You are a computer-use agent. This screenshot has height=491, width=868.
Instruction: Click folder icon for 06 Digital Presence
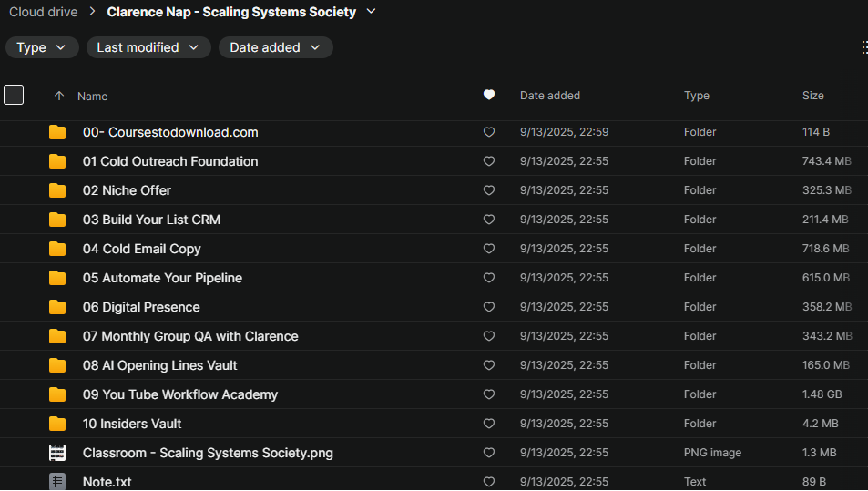(x=57, y=307)
